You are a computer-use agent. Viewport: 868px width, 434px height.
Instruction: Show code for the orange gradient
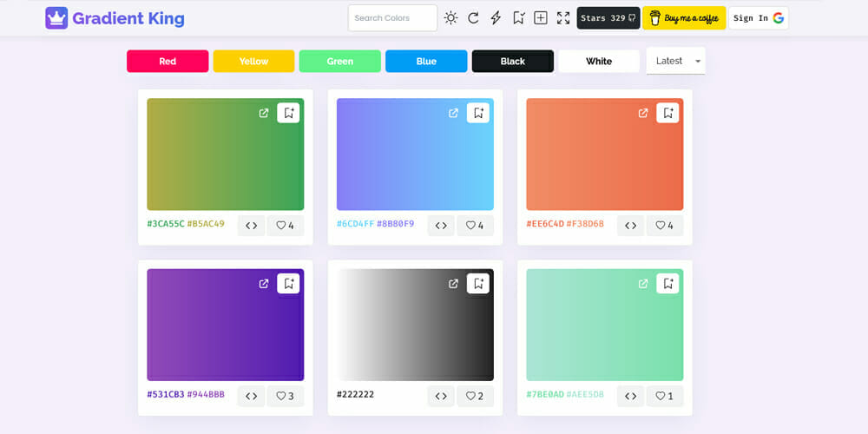pos(631,226)
